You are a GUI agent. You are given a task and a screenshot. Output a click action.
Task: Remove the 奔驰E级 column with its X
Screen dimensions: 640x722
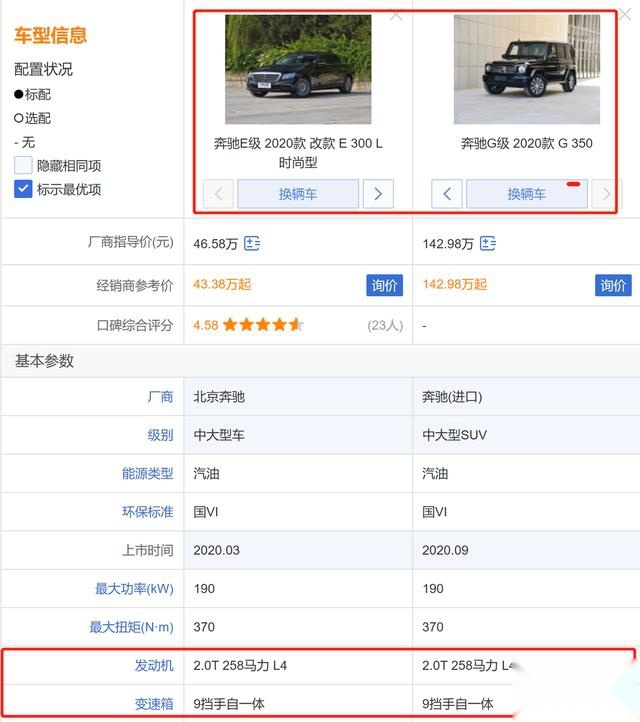click(396, 17)
